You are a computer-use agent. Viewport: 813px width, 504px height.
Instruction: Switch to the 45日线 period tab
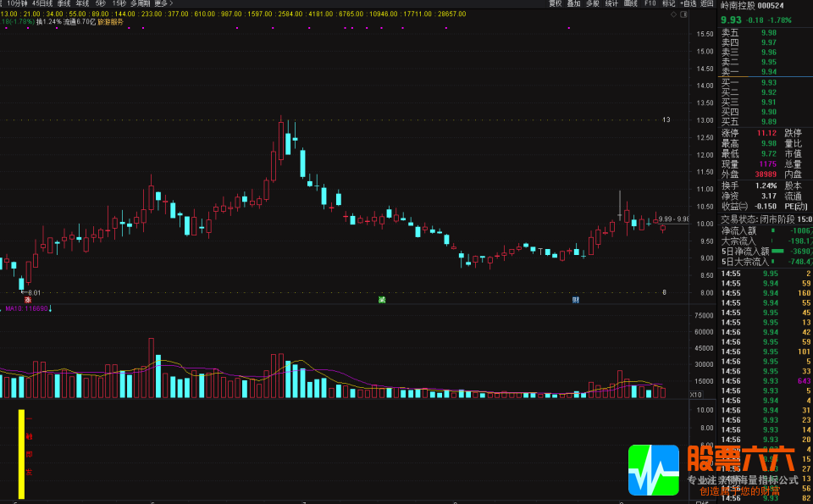(x=42, y=3)
